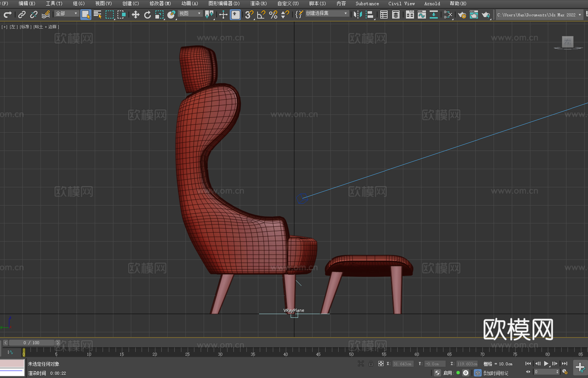Click the Align tool icon
The width and height of the screenshot is (588, 378).
370,14
